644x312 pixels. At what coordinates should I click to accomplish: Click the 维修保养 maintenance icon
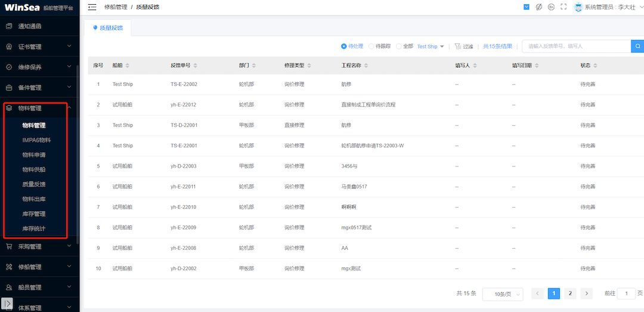click(x=9, y=67)
